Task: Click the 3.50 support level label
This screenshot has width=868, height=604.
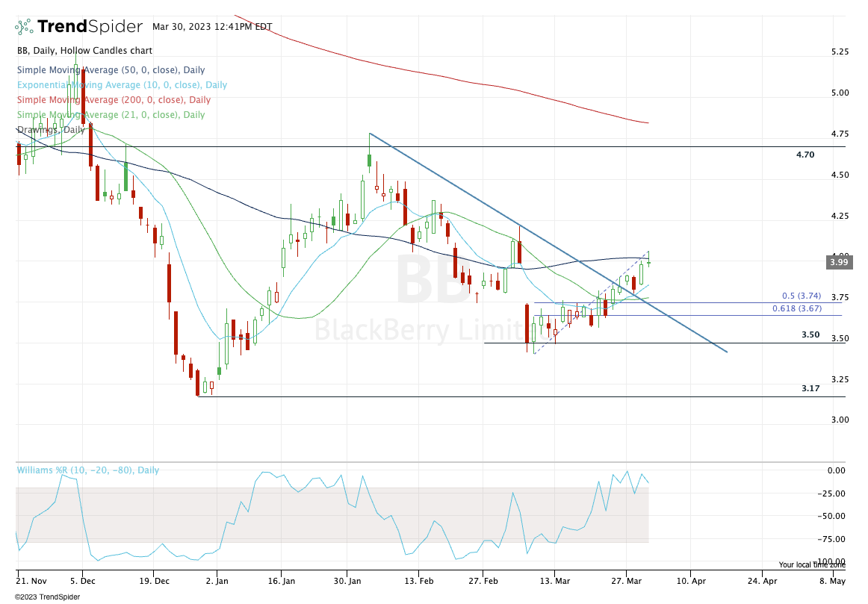Action: pyautogui.click(x=810, y=334)
